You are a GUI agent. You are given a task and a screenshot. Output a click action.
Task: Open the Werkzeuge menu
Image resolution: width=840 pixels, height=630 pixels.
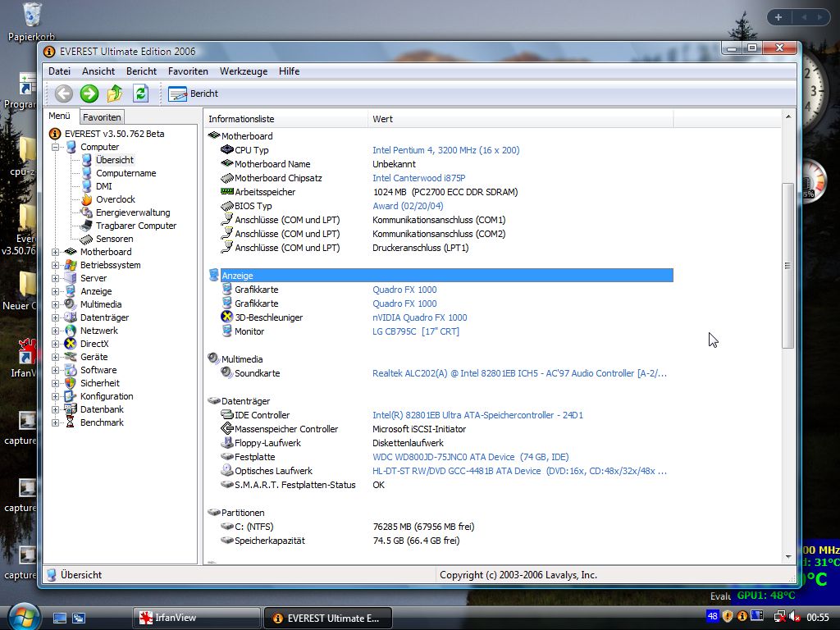click(244, 71)
